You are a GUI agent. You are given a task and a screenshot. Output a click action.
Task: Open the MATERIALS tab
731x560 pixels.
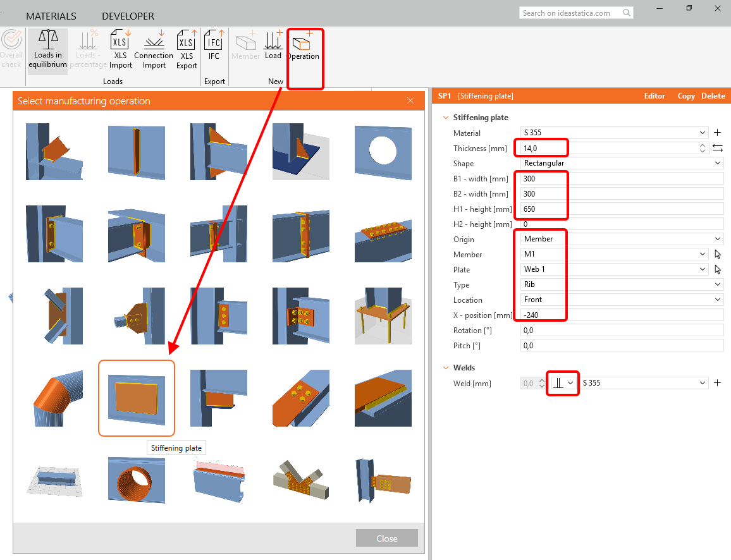[x=51, y=16]
